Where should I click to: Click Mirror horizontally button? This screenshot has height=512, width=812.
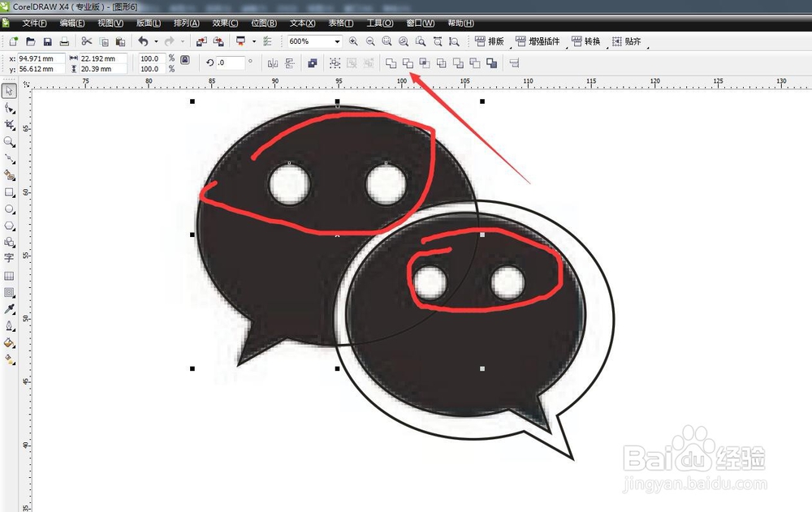click(x=272, y=63)
